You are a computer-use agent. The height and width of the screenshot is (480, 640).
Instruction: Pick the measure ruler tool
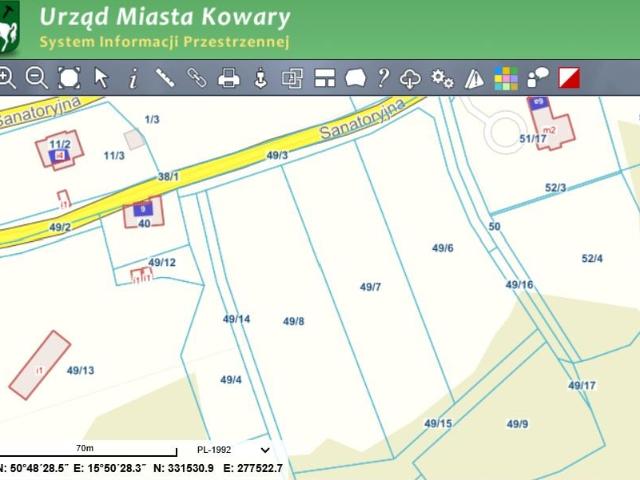[x=165, y=78]
